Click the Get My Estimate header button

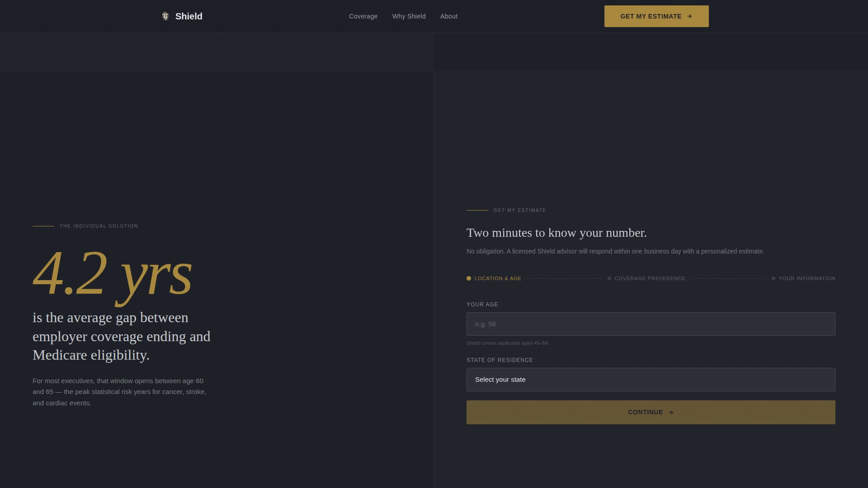pyautogui.click(x=656, y=16)
